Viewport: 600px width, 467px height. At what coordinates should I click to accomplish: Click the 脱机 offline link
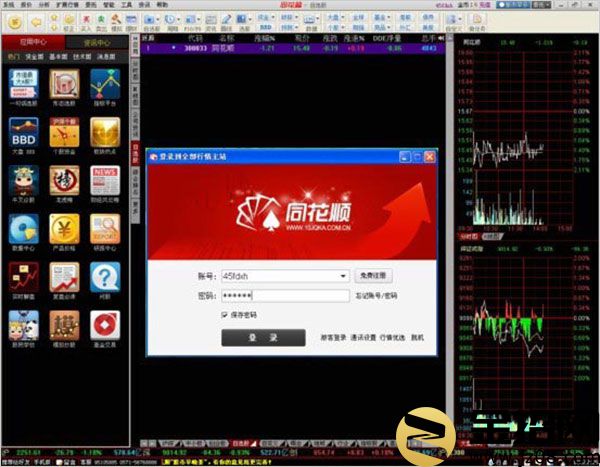(417, 338)
